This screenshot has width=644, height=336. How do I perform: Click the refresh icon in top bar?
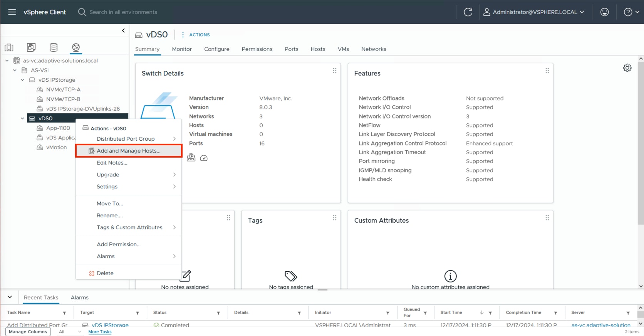(x=468, y=12)
